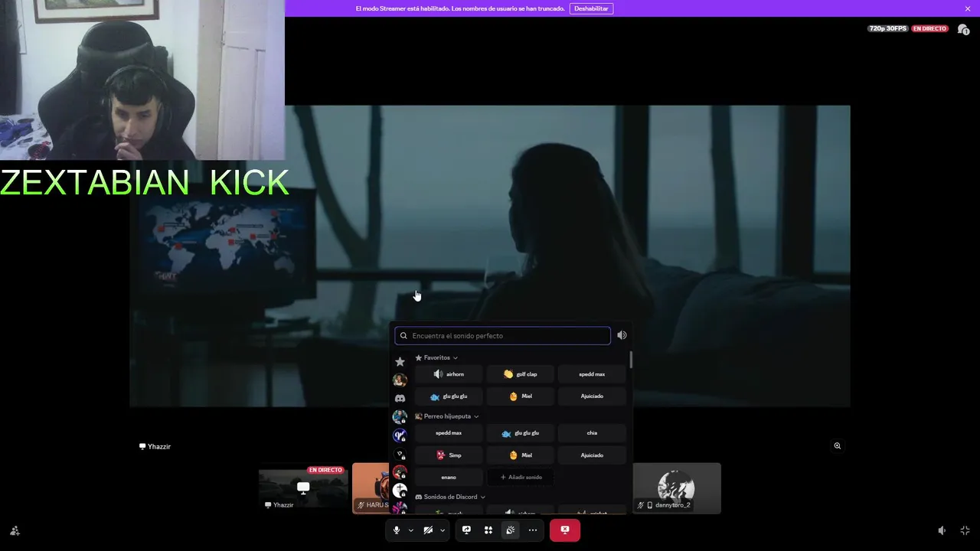Play Ajuiciado sound under Favoritos
Image resolution: width=980 pixels, height=551 pixels.
coord(592,396)
